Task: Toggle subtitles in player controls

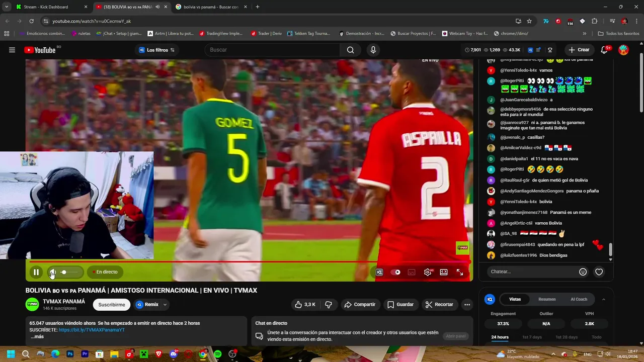Action: click(x=412, y=272)
